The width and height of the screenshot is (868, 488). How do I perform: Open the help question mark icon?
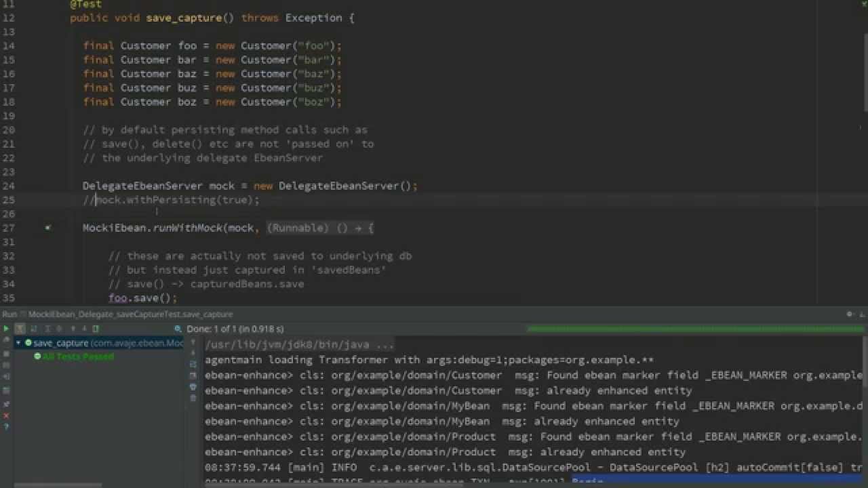(6, 427)
